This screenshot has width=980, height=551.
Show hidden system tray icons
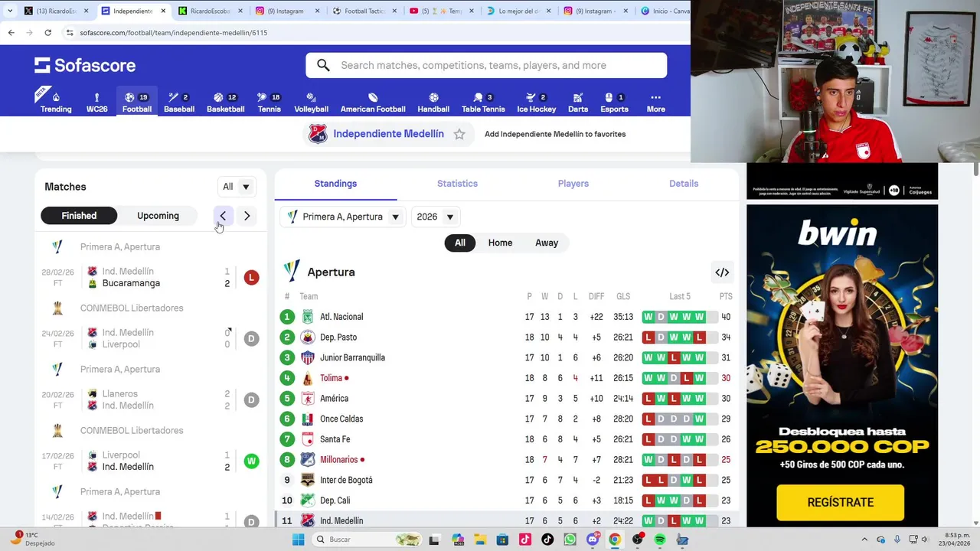[x=865, y=540]
